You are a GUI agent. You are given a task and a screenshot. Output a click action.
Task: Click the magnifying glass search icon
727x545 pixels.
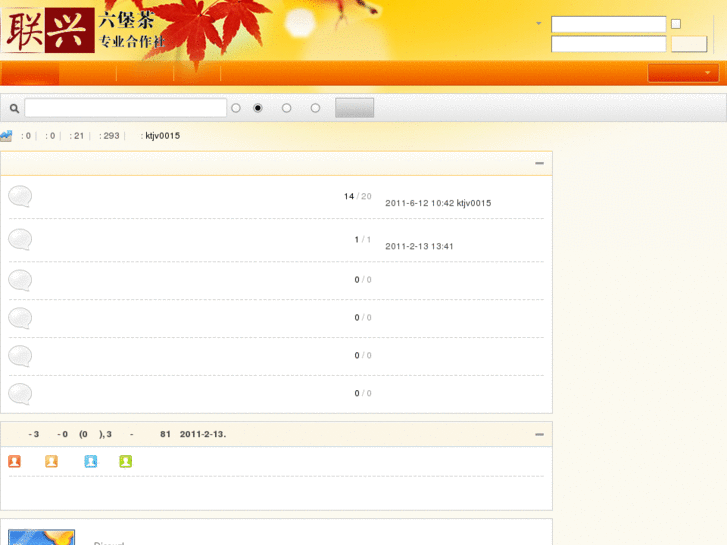click(14, 108)
